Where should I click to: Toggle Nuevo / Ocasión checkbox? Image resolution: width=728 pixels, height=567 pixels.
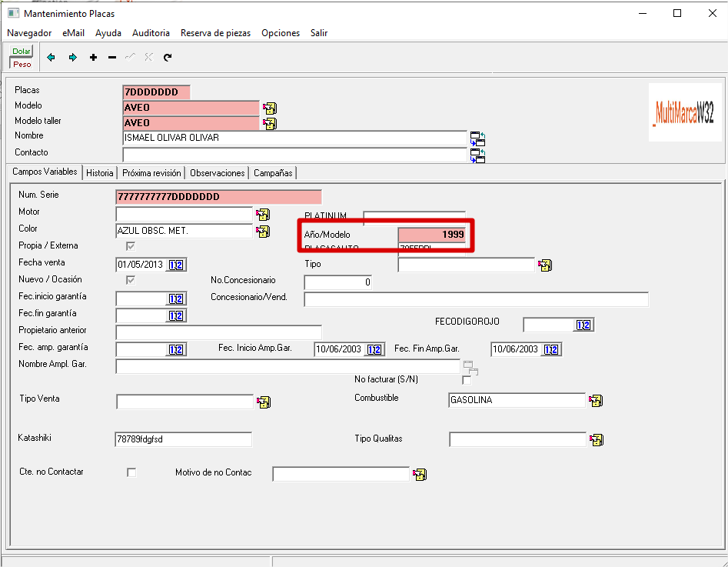[131, 280]
